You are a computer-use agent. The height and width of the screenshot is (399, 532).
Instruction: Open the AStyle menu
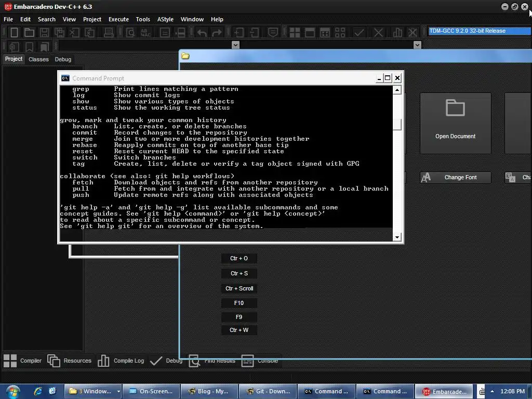165,19
